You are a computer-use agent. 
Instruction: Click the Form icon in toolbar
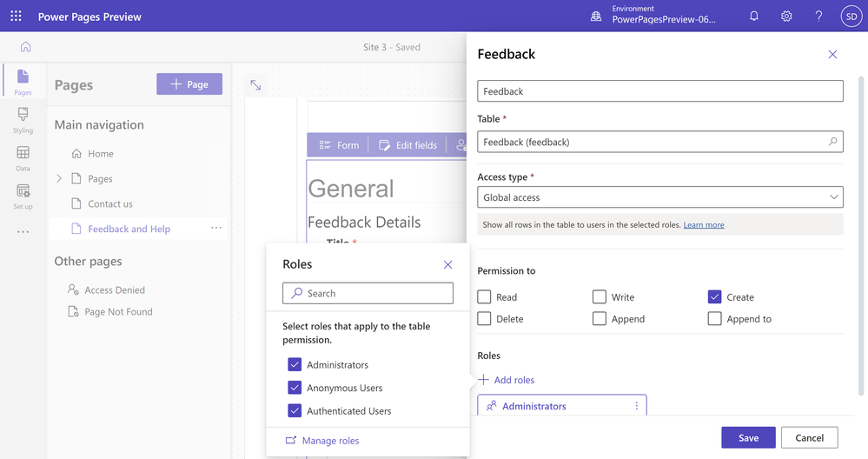coord(325,145)
